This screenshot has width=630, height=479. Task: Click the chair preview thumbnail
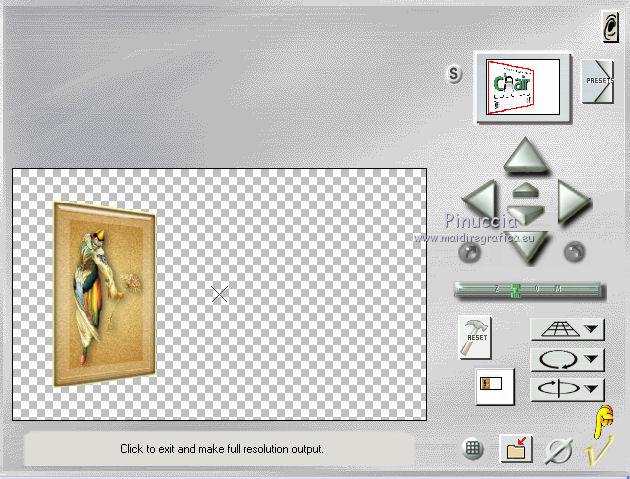(x=523, y=87)
